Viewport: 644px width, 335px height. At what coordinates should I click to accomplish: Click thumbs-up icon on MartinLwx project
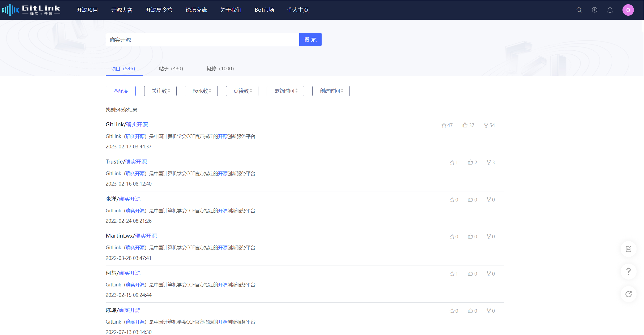[470, 236]
